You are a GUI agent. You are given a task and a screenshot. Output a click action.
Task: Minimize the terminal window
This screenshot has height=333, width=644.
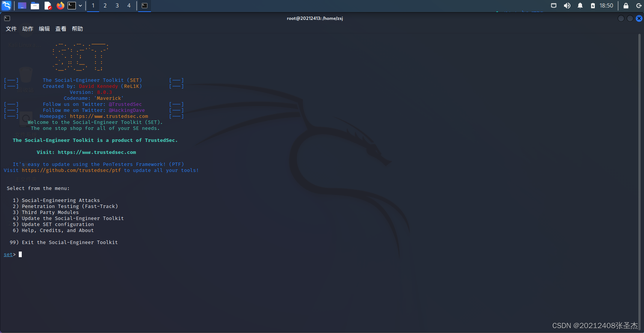[x=621, y=18]
